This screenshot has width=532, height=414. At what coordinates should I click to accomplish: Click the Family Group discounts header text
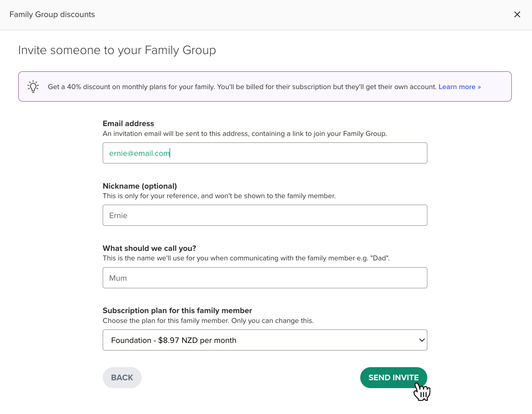52,14
